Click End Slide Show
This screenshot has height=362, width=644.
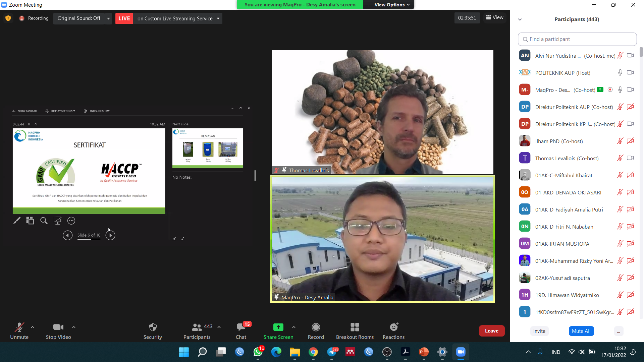(97, 111)
